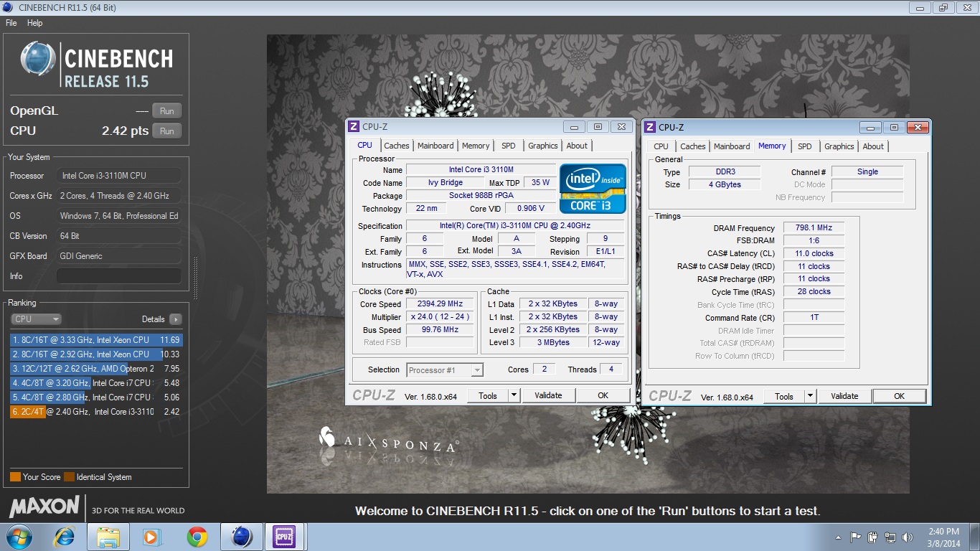
Task: Click Validate in left CPU-Z window
Action: (548, 395)
